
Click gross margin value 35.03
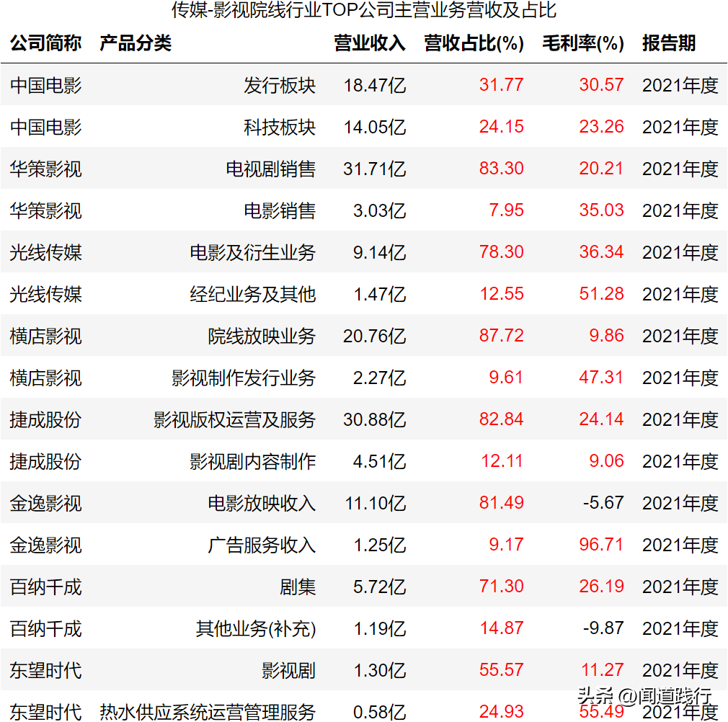pyautogui.click(x=601, y=210)
